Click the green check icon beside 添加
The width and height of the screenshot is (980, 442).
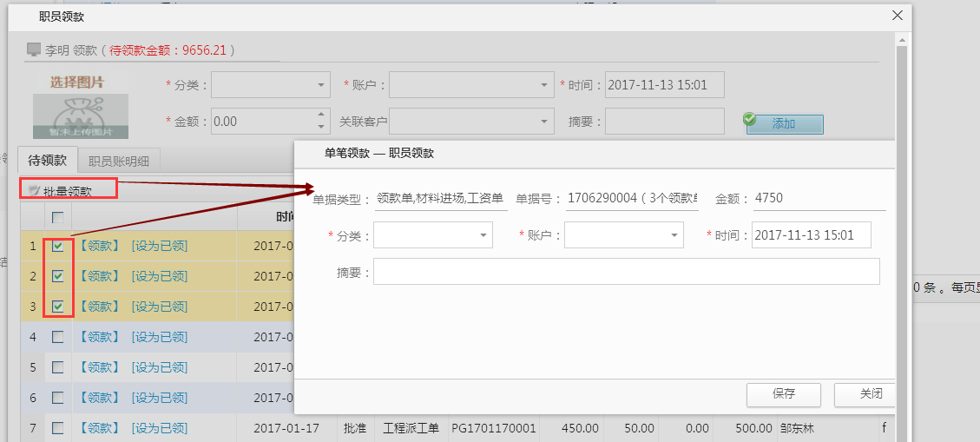(751, 120)
